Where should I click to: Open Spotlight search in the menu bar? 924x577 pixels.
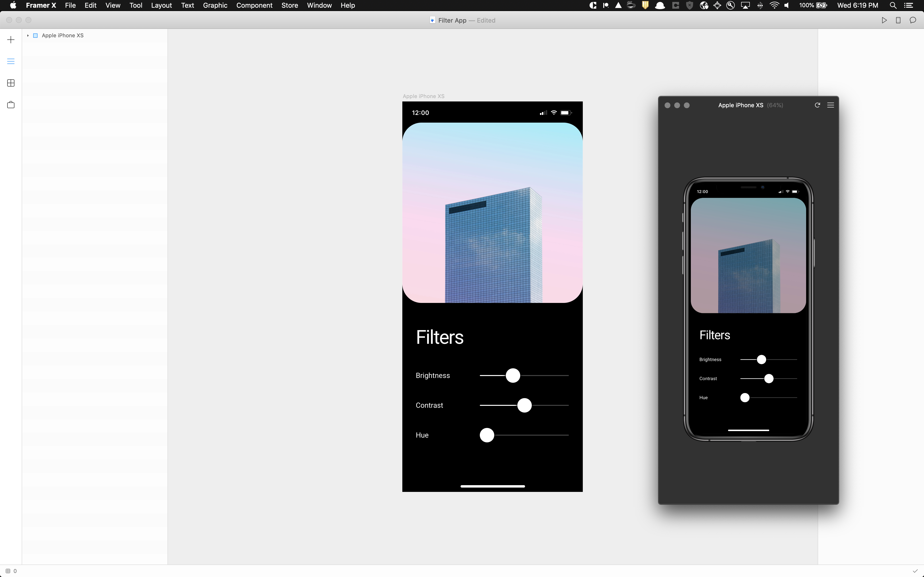pos(893,5)
